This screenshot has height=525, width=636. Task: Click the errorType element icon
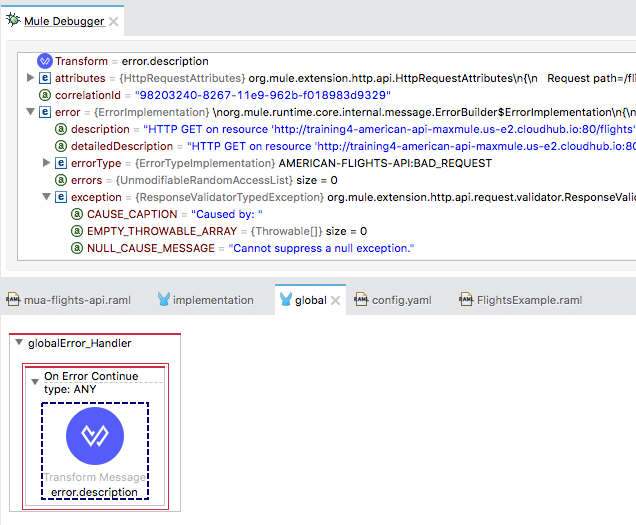click(x=61, y=163)
